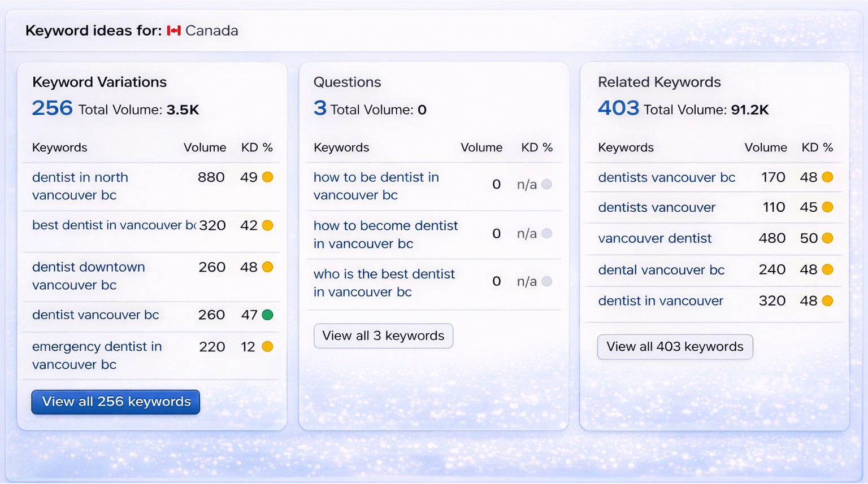Select the "dental vancouver bc" keyword

coord(662,270)
